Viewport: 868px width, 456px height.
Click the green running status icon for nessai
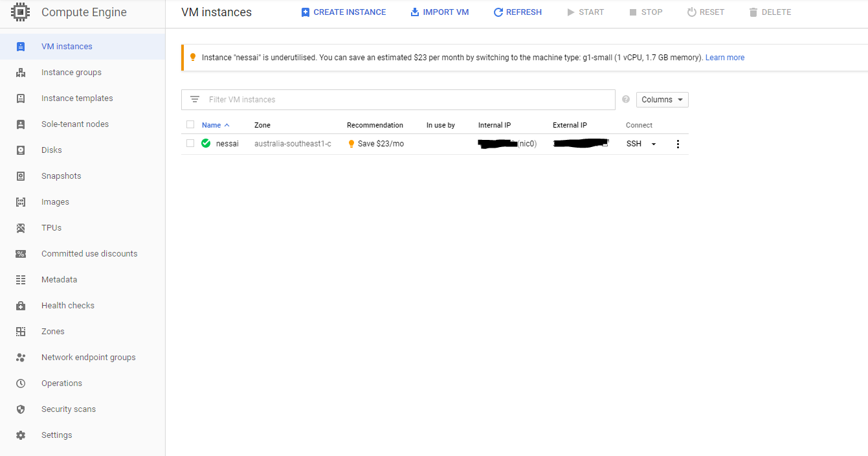click(206, 144)
